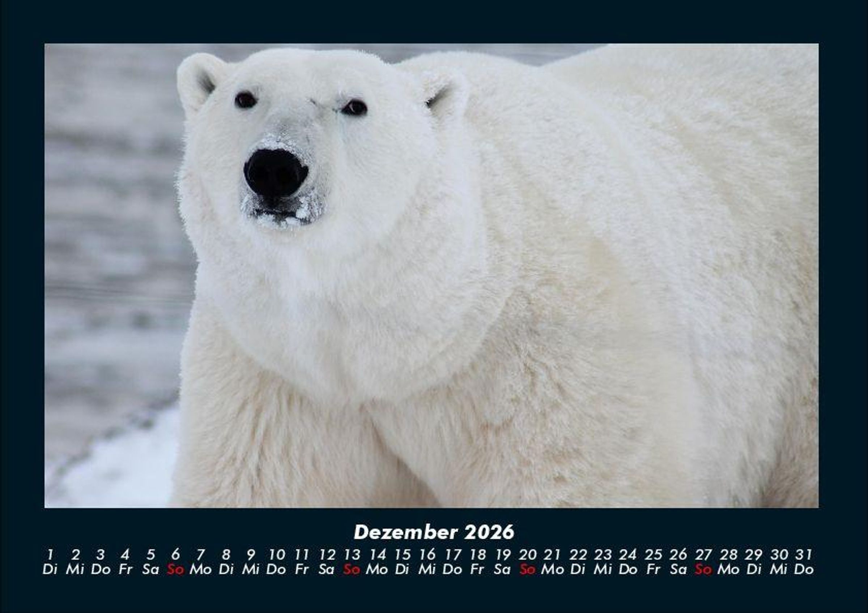Click date 24 Do
Screen dimensions: 868x613
point(628,562)
